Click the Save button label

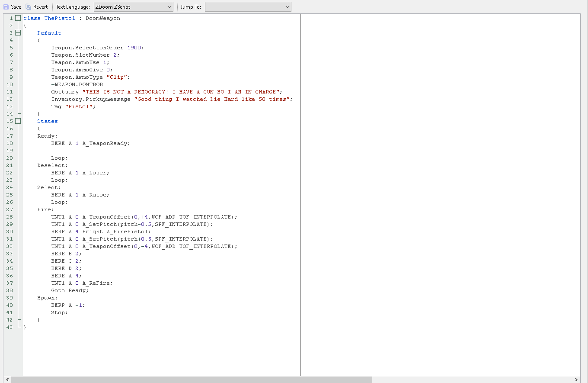16,7
